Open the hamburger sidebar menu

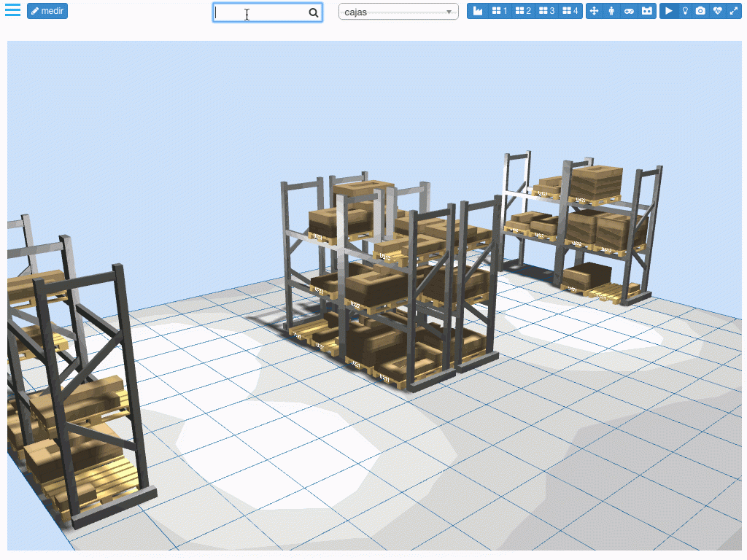point(12,10)
